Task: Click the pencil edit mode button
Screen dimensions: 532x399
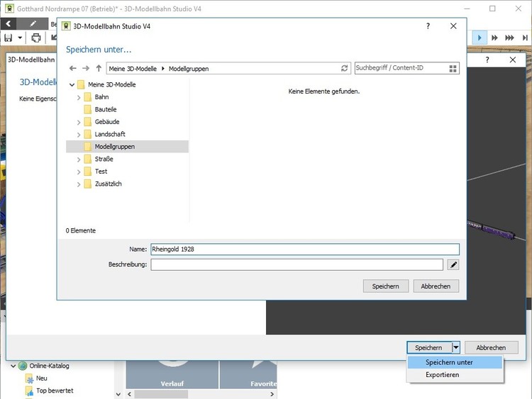Action: tap(33, 23)
